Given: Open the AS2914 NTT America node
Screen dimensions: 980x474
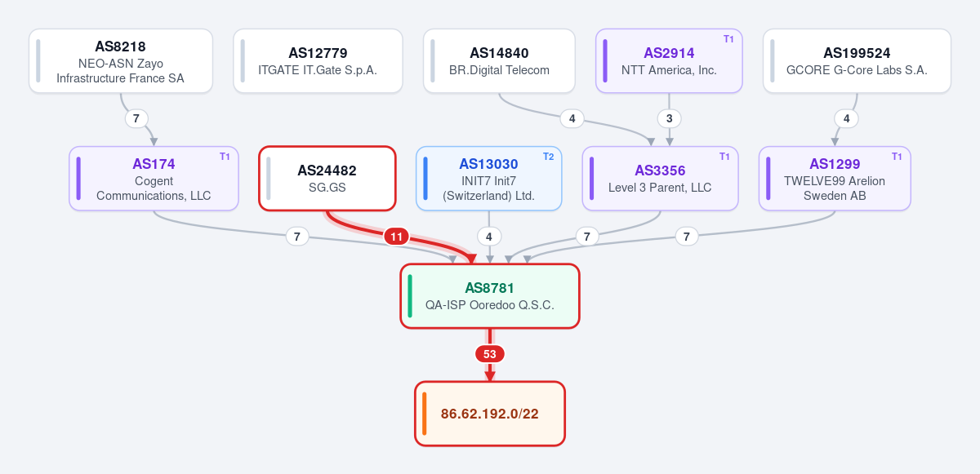Looking at the screenshot, I should pos(669,61).
